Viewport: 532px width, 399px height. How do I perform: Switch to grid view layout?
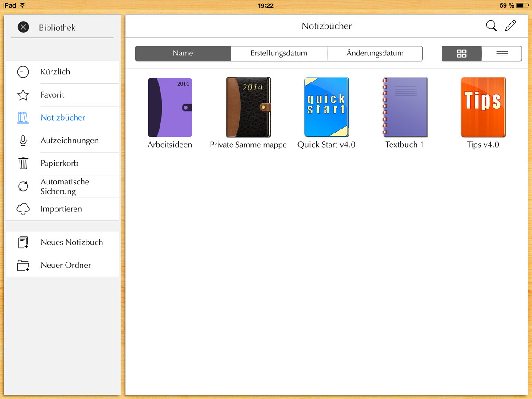(x=461, y=53)
